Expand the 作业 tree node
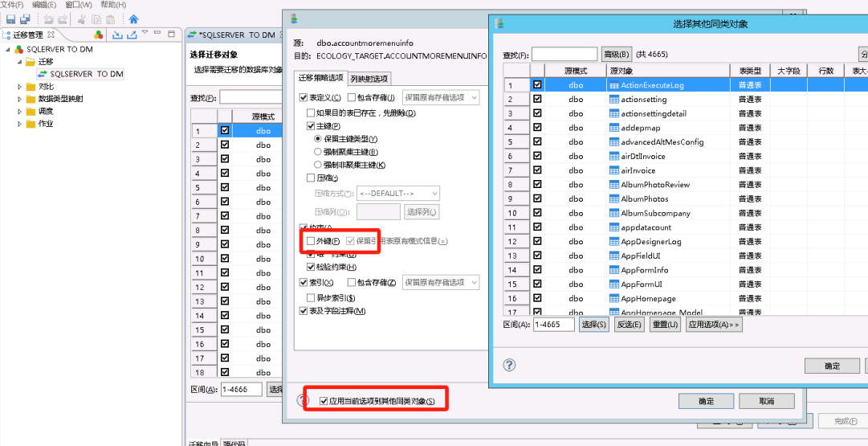The height and width of the screenshot is (446, 868). click(x=20, y=124)
